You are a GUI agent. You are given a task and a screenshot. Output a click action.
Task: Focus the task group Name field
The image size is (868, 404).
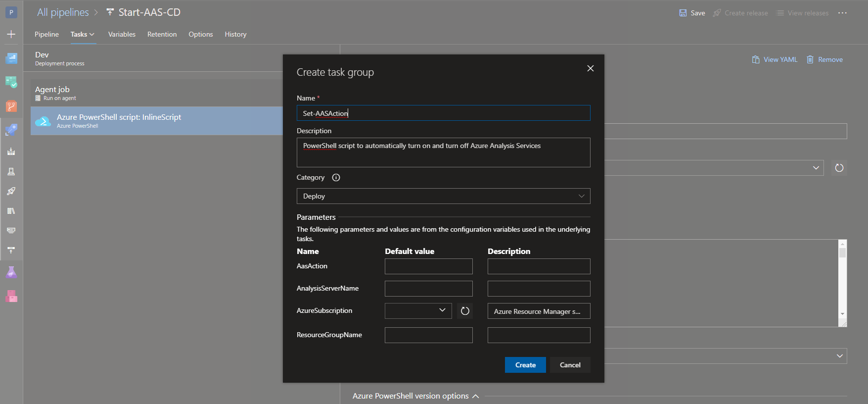click(443, 113)
